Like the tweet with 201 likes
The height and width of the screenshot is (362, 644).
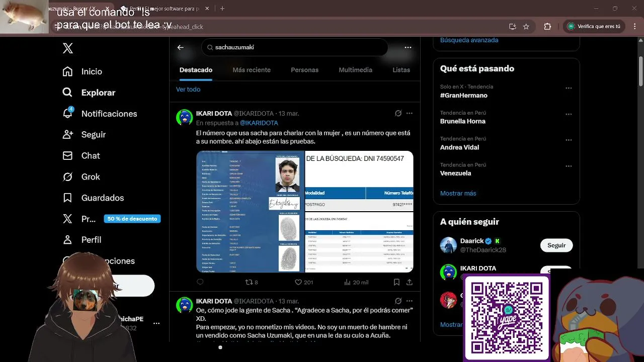click(304, 282)
